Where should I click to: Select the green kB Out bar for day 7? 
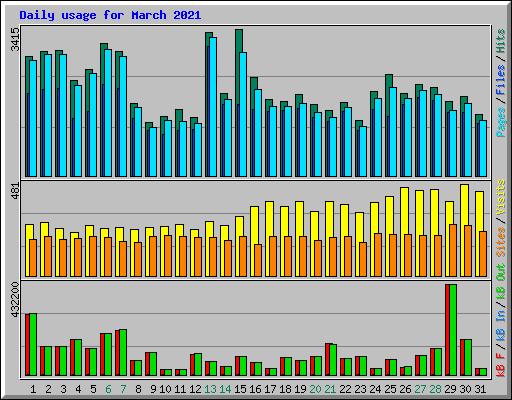(123, 353)
